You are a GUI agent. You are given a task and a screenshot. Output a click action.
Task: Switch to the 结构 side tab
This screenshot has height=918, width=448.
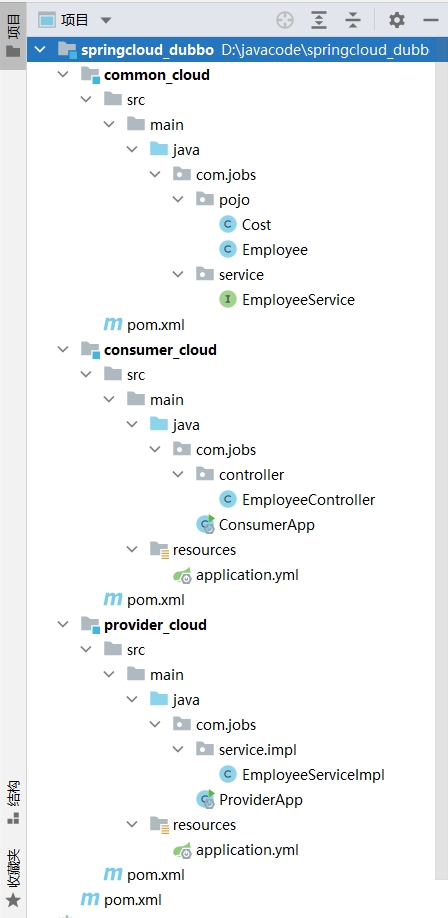[13, 801]
